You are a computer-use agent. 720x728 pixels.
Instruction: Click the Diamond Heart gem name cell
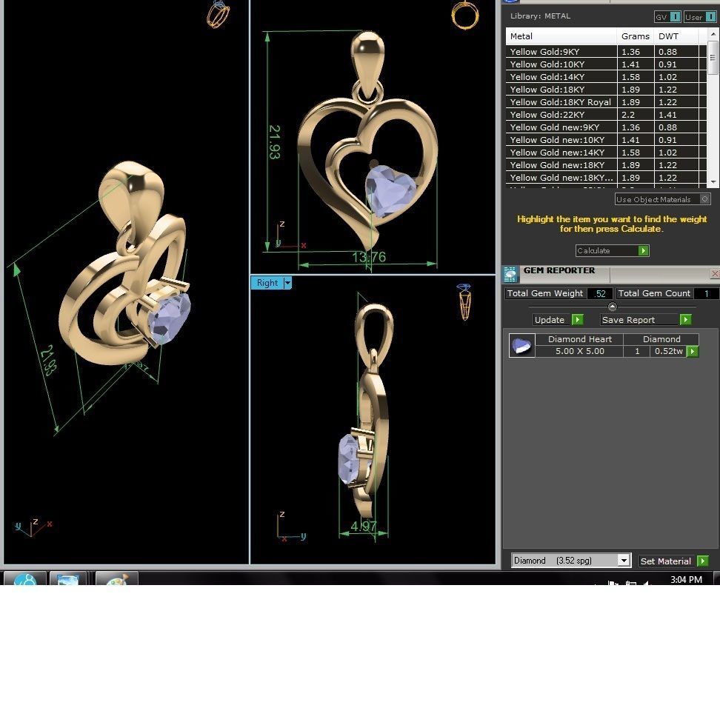580,339
